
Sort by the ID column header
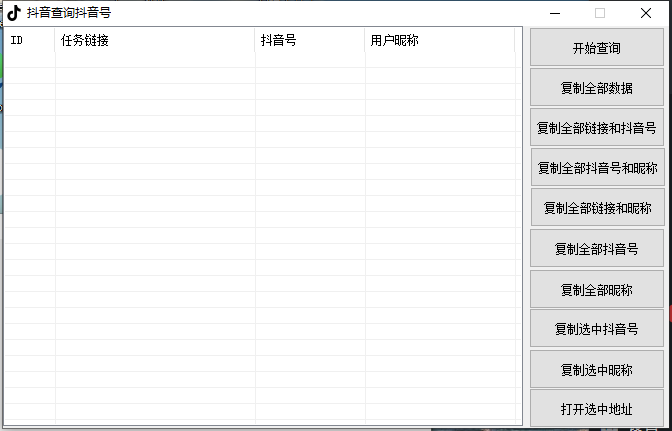[29, 41]
